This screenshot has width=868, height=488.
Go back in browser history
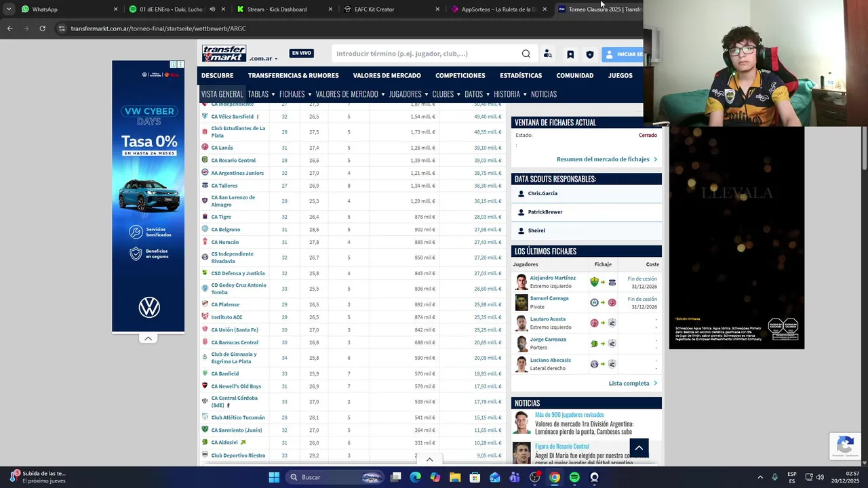tap(9, 28)
